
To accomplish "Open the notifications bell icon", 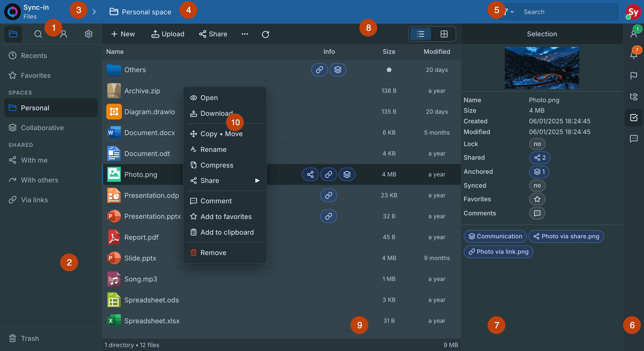I will (634, 54).
